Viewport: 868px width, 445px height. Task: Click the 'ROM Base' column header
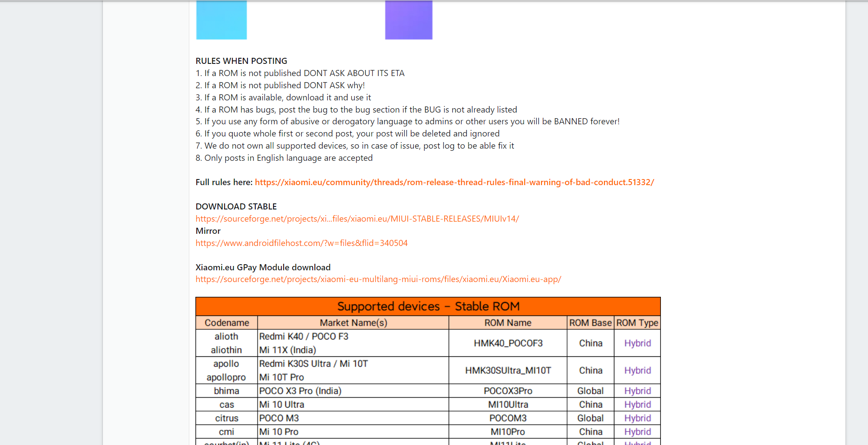pos(591,323)
